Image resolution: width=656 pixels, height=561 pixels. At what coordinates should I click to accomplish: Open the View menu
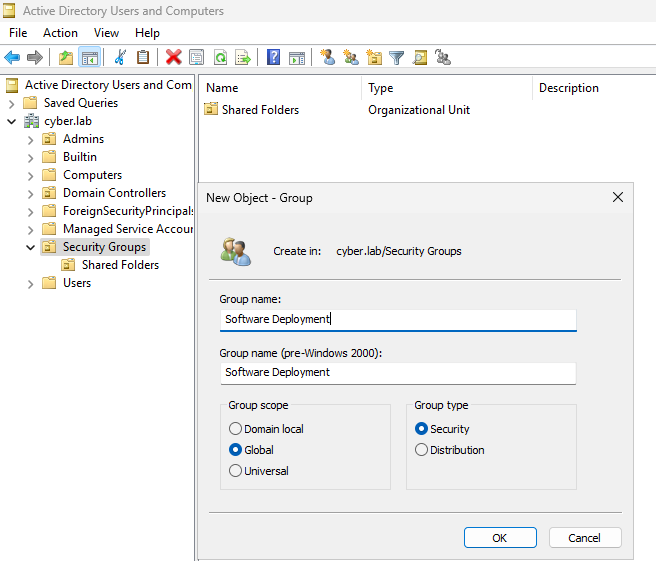pyautogui.click(x=106, y=33)
